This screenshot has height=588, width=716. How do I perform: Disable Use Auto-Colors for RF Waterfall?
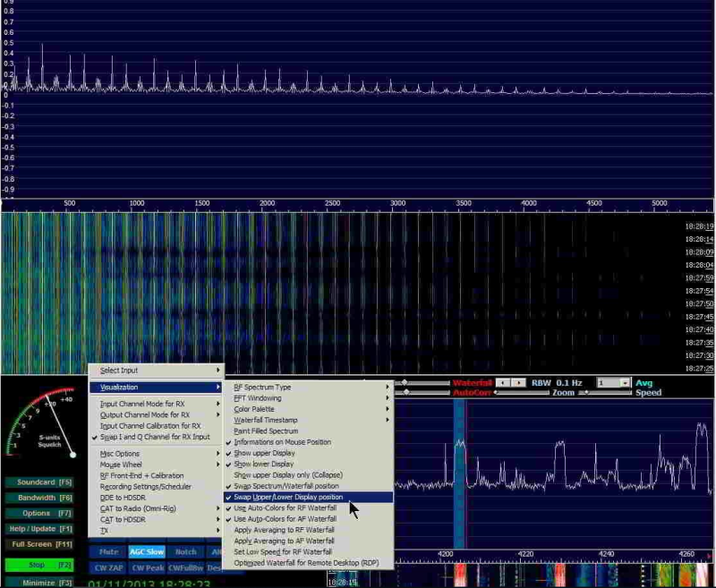(x=285, y=507)
